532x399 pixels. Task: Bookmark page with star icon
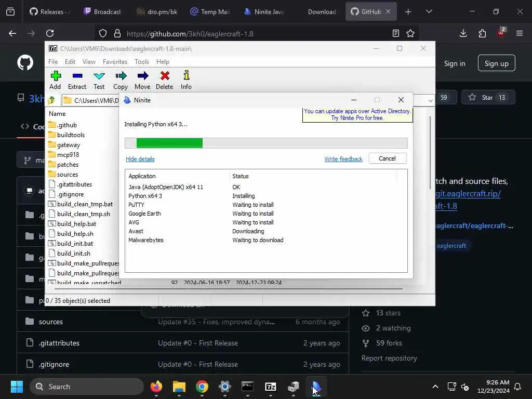point(410,33)
